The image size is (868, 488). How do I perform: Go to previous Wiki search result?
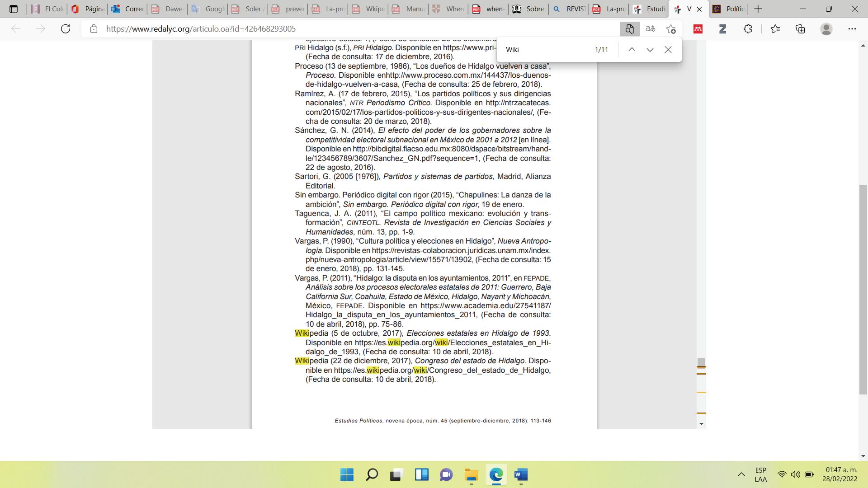click(x=632, y=50)
